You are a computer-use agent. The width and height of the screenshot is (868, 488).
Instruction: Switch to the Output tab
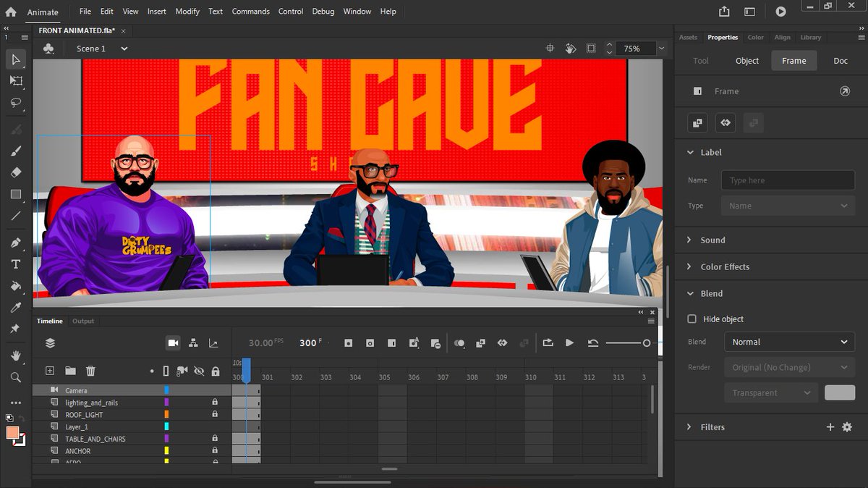83,321
